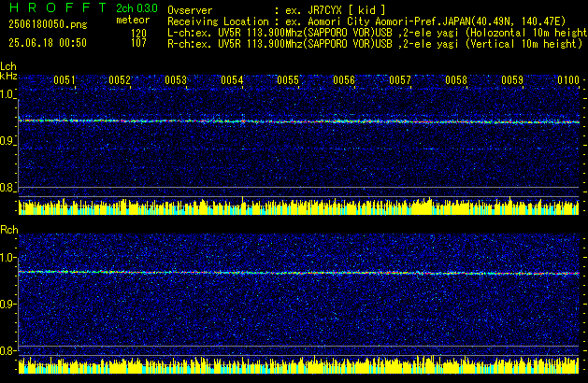Select the 0054 time marker
The height and width of the screenshot is (383, 588).
click(x=232, y=80)
